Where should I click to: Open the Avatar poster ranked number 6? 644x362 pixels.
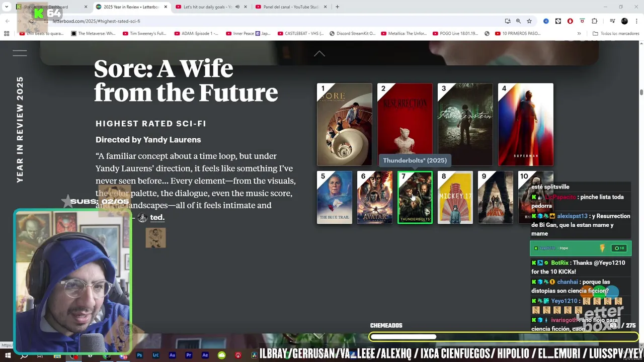pyautogui.click(x=375, y=198)
